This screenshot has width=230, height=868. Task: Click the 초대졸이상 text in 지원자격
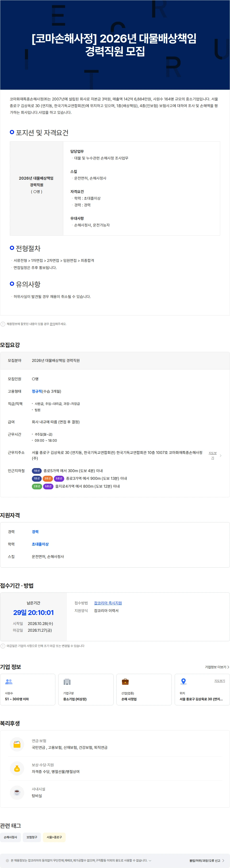click(x=40, y=545)
